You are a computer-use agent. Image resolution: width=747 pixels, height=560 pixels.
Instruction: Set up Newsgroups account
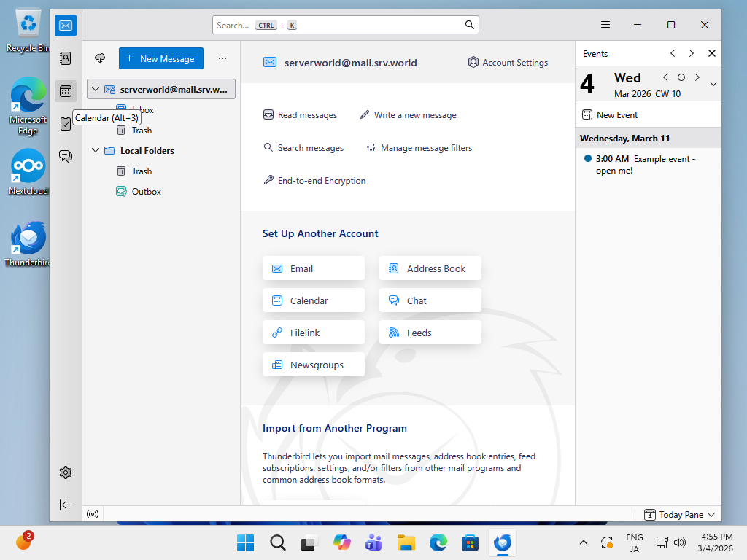[314, 365]
